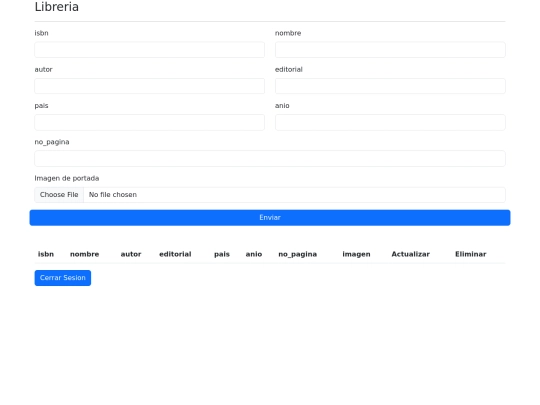
Task: Click the anio label above its field
Action: [x=282, y=106]
